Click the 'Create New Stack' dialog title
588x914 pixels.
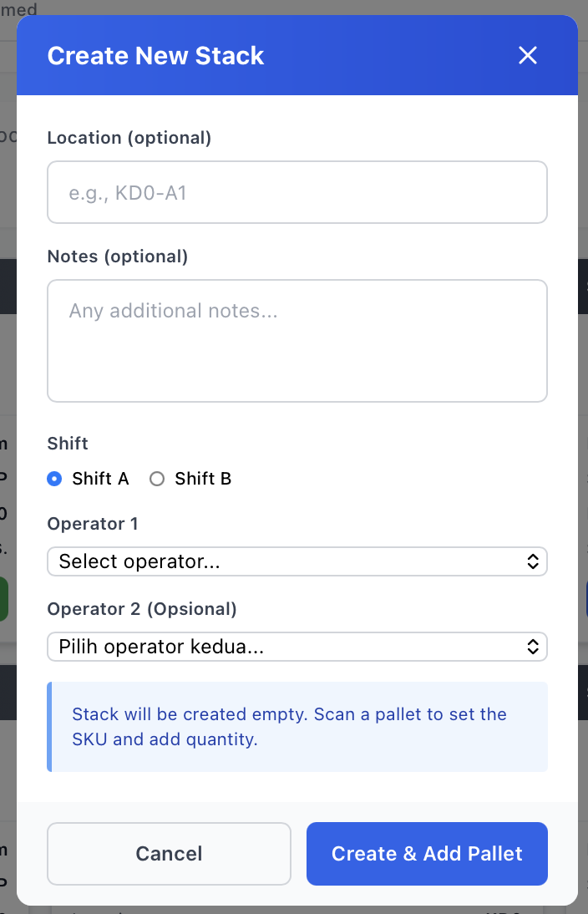(155, 56)
